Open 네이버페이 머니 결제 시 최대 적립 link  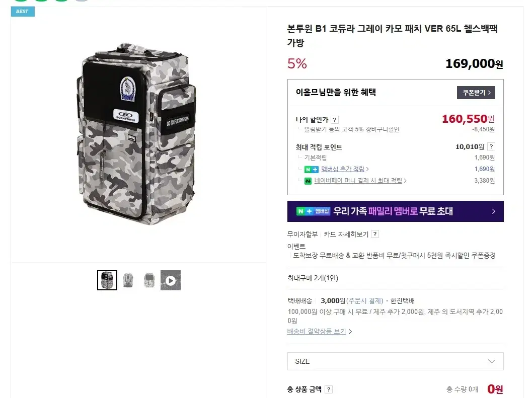pos(358,181)
